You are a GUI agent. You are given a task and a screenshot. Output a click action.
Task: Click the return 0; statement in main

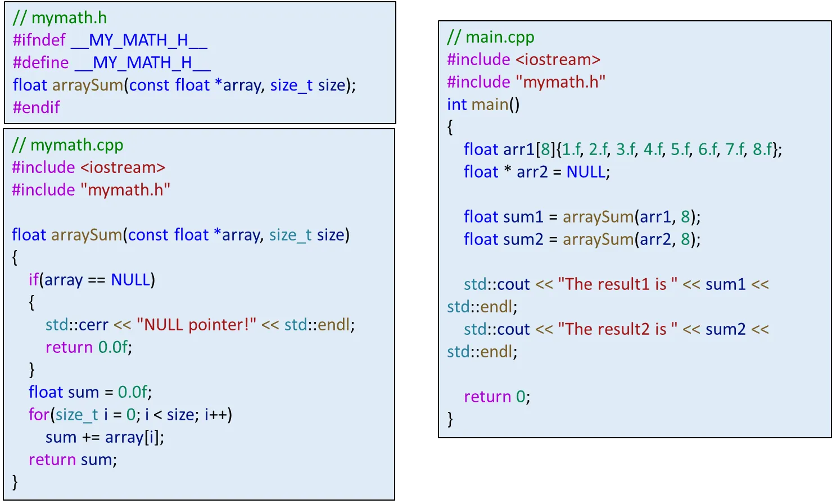click(496, 397)
